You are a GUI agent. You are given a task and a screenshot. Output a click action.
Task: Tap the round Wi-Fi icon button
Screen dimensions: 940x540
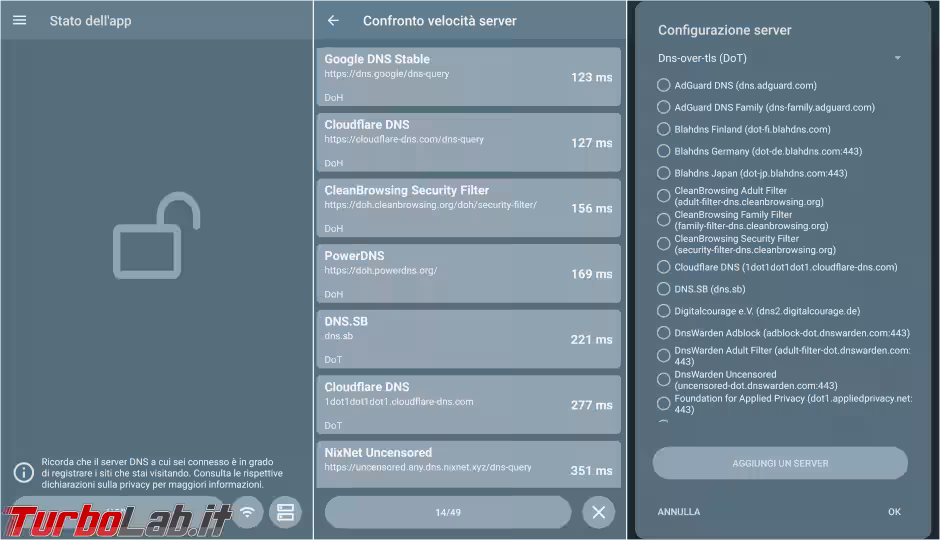click(247, 513)
